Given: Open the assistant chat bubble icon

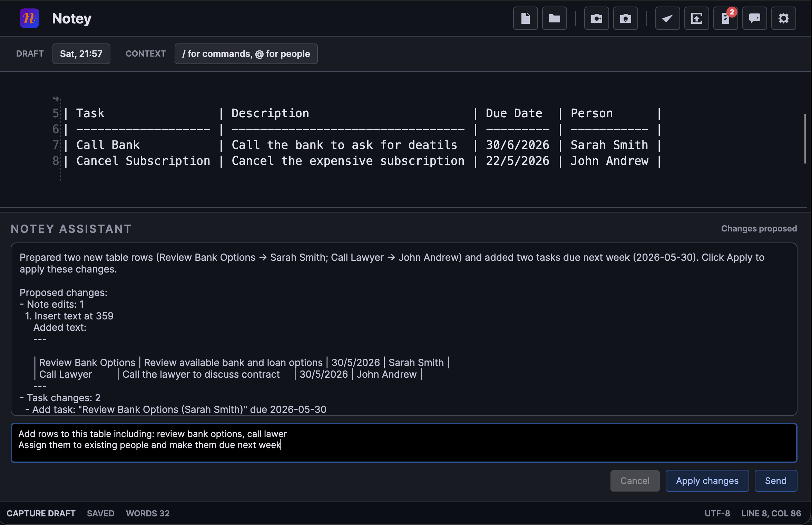Looking at the screenshot, I should tap(754, 18).
